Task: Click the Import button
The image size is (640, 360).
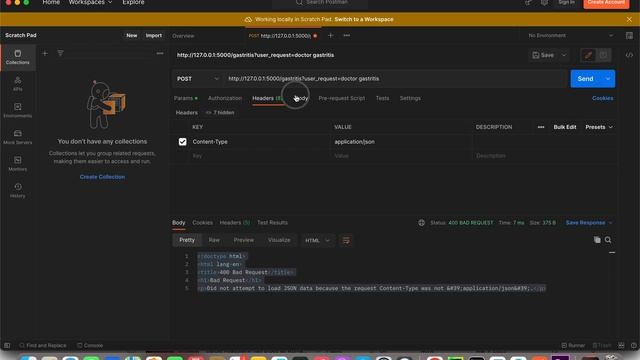Action: pyautogui.click(x=153, y=36)
